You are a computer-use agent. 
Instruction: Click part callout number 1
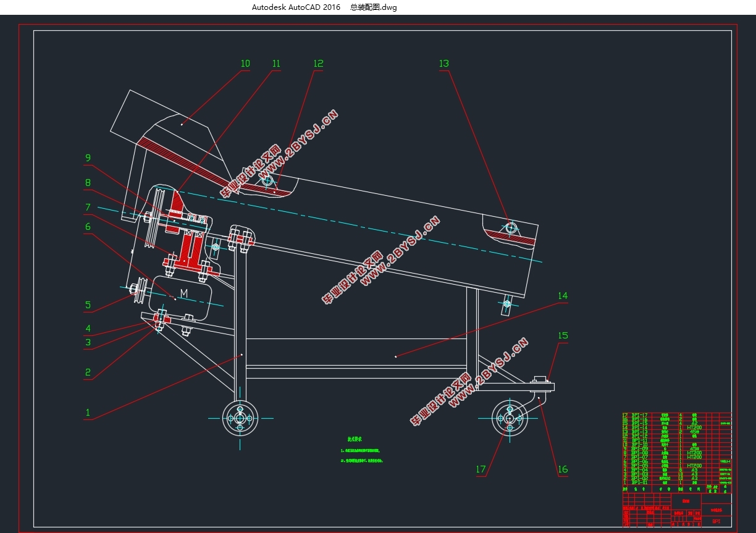(x=88, y=412)
